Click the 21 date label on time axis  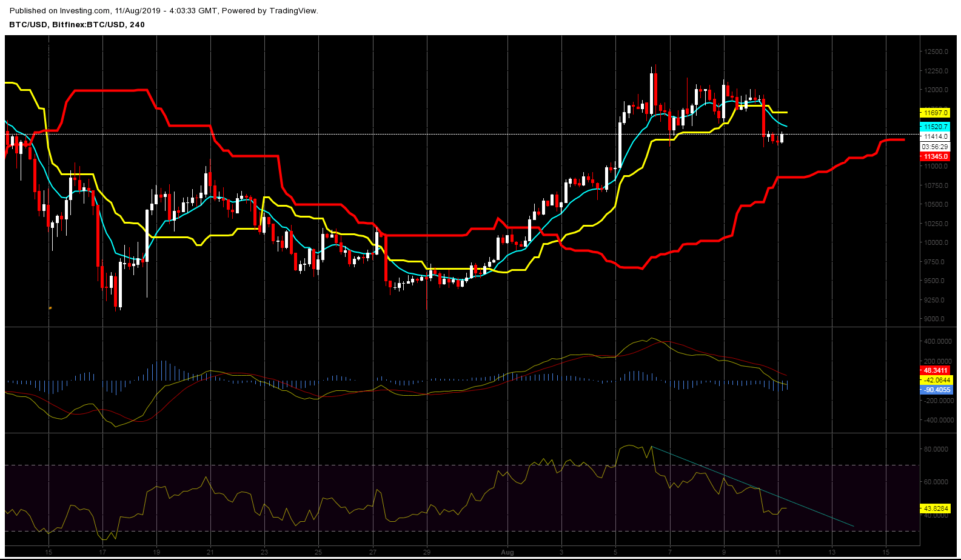point(210,552)
